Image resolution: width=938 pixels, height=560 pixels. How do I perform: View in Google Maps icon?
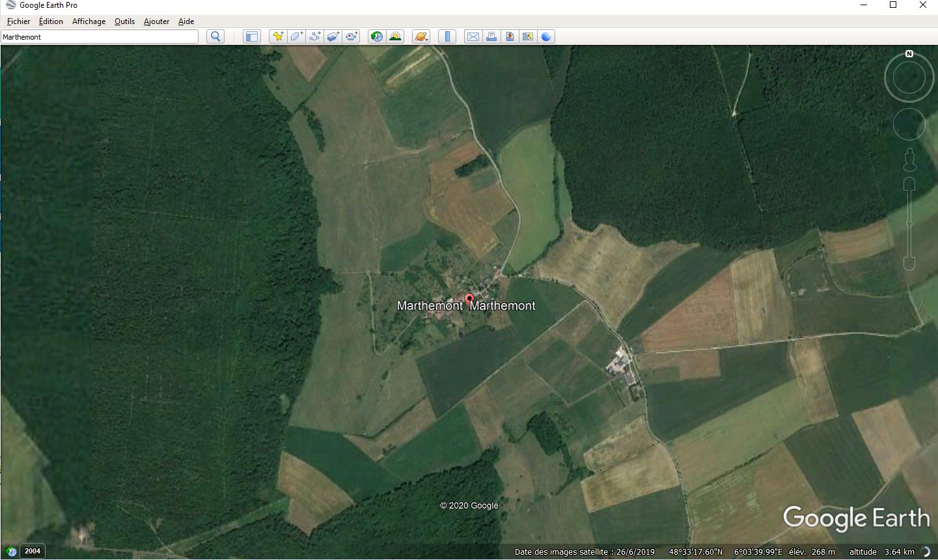click(x=528, y=36)
